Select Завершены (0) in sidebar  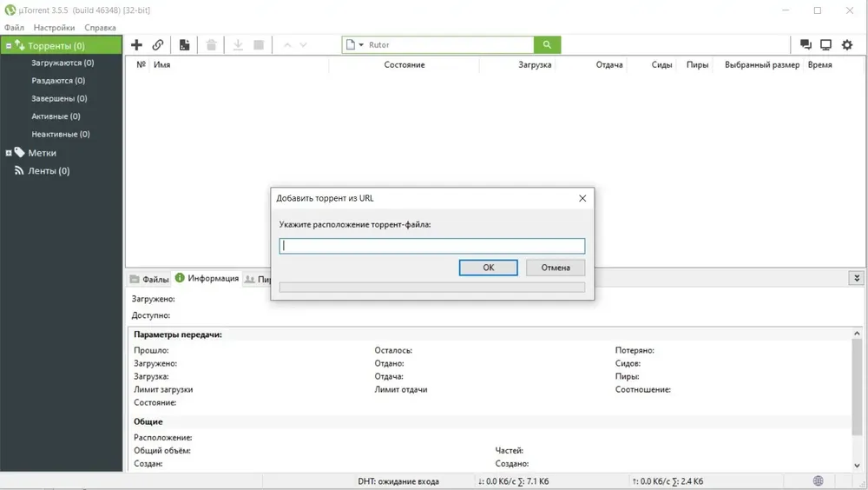pyautogui.click(x=59, y=98)
